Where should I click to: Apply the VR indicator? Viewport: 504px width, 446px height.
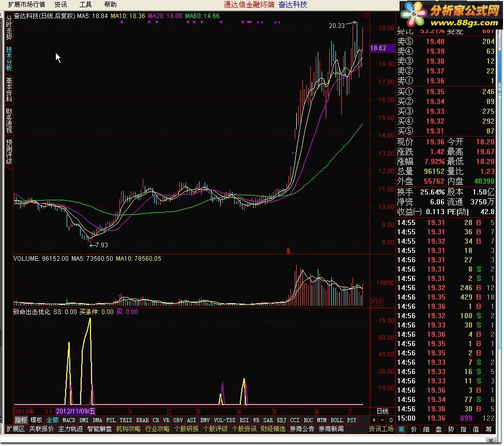(166, 420)
